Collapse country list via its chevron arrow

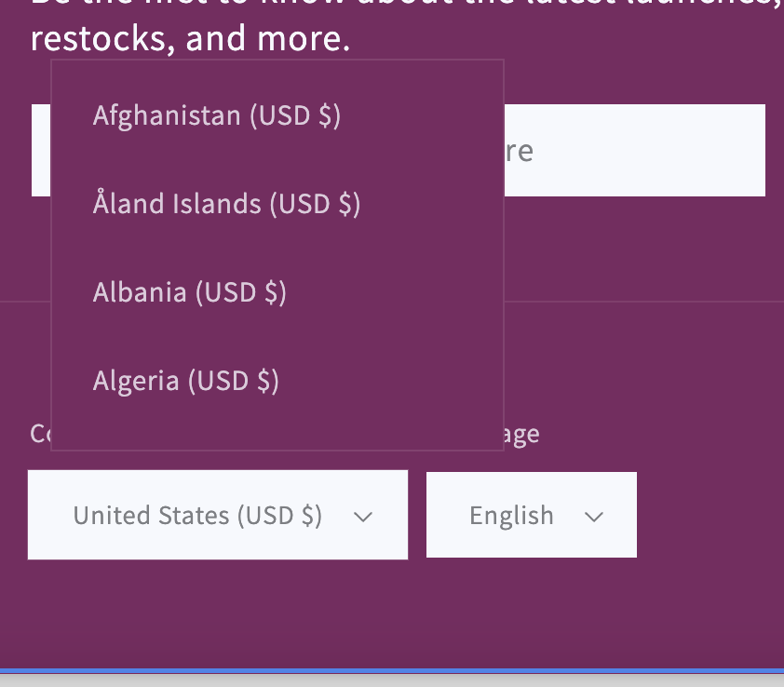tap(364, 517)
